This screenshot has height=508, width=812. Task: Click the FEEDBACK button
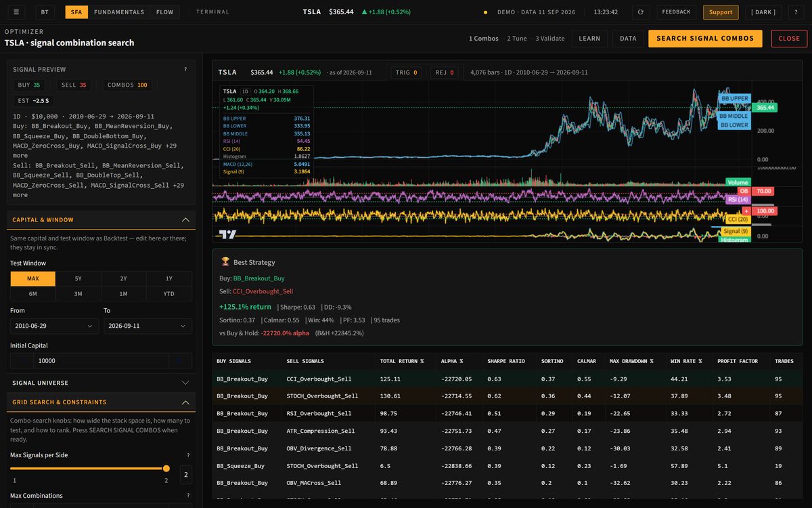[677, 12]
